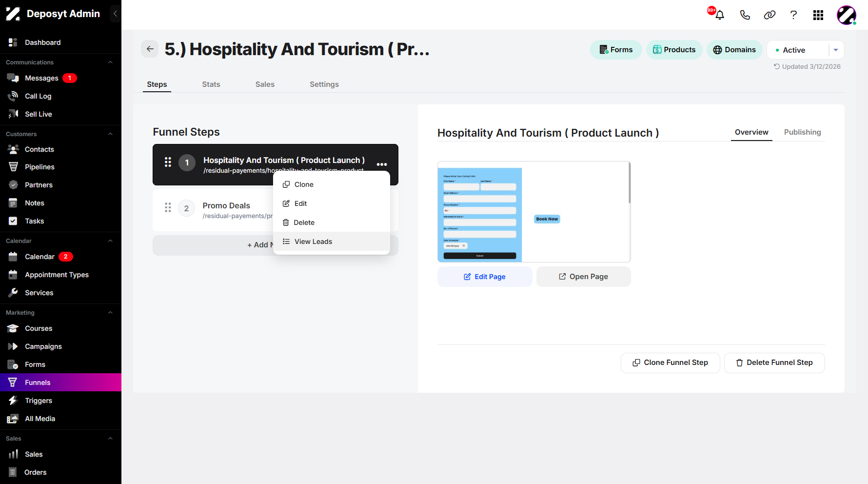Click Clone Funnel Step button

(671, 363)
